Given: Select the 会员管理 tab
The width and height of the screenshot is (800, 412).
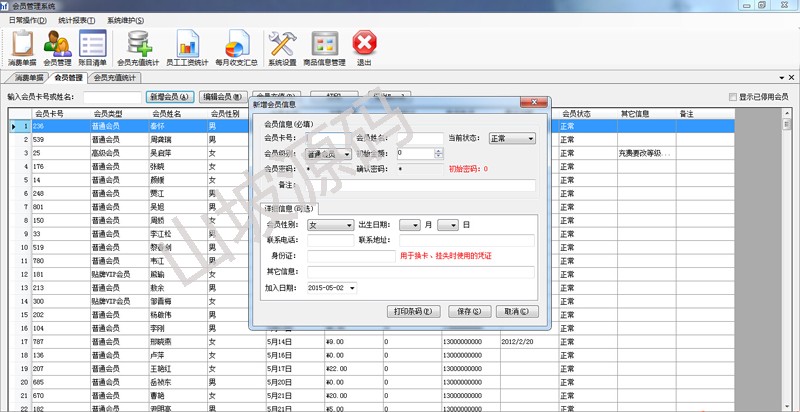Looking at the screenshot, I should point(68,78).
